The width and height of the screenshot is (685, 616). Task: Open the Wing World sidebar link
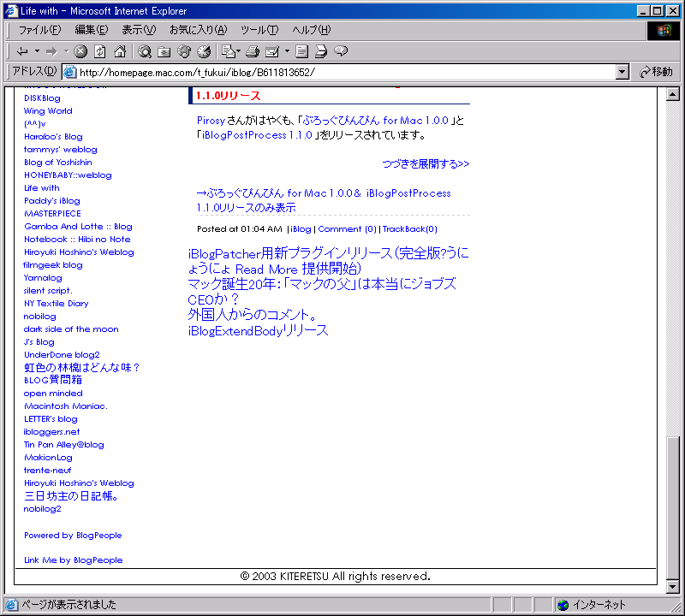(x=48, y=111)
